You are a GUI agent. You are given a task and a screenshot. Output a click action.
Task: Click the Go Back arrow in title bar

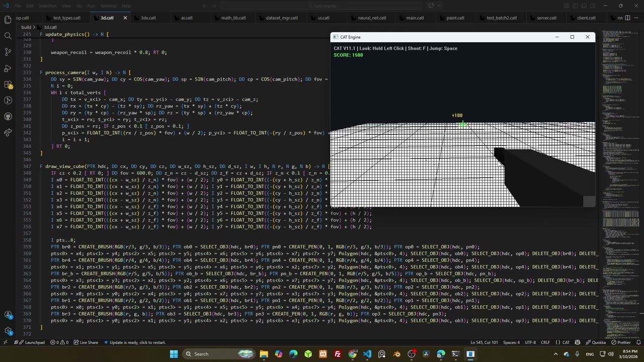tap(205, 6)
